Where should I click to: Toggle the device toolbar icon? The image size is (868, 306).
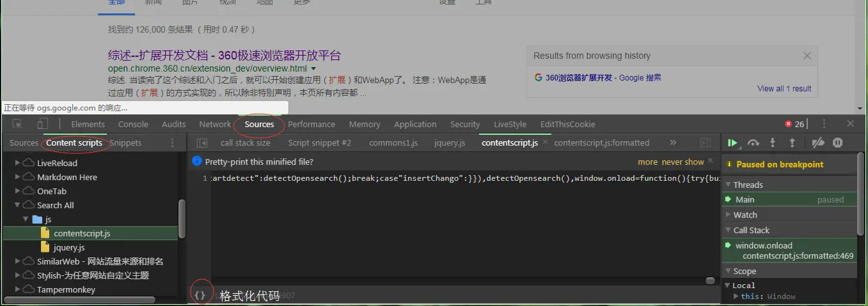(x=42, y=124)
